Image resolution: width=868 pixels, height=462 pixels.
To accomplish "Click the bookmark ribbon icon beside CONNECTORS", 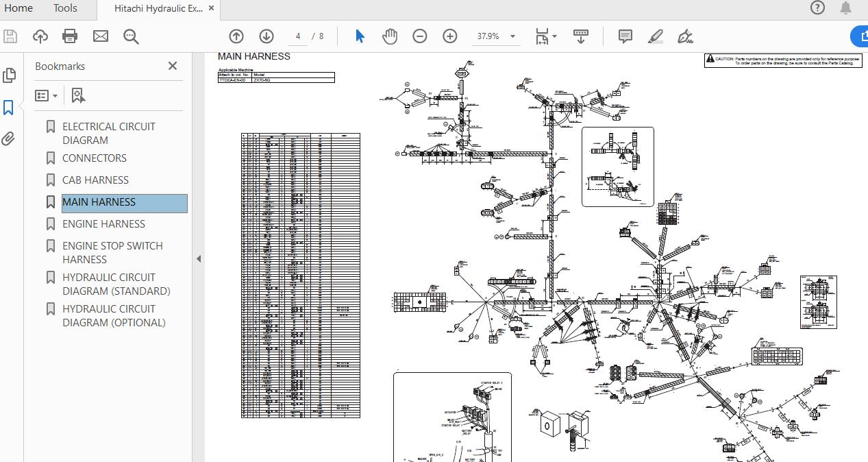I will tap(50, 158).
